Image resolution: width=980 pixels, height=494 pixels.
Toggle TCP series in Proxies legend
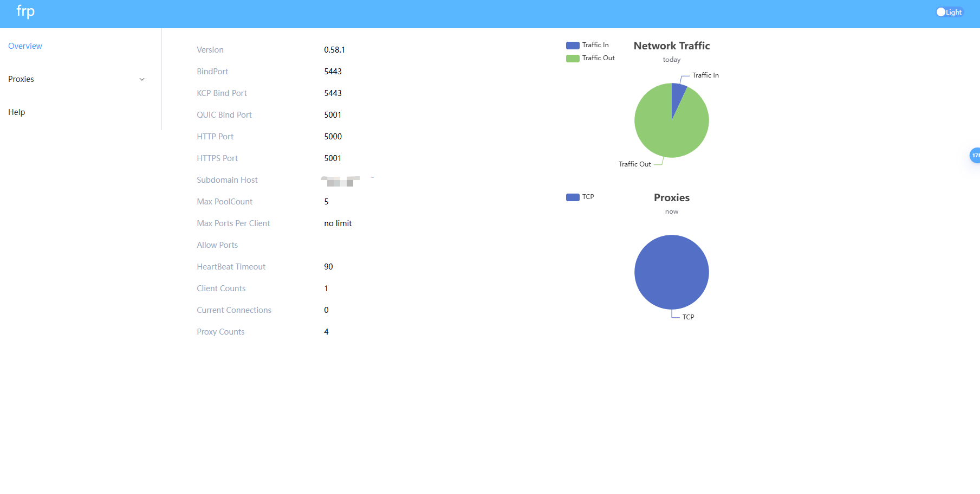[x=580, y=197]
